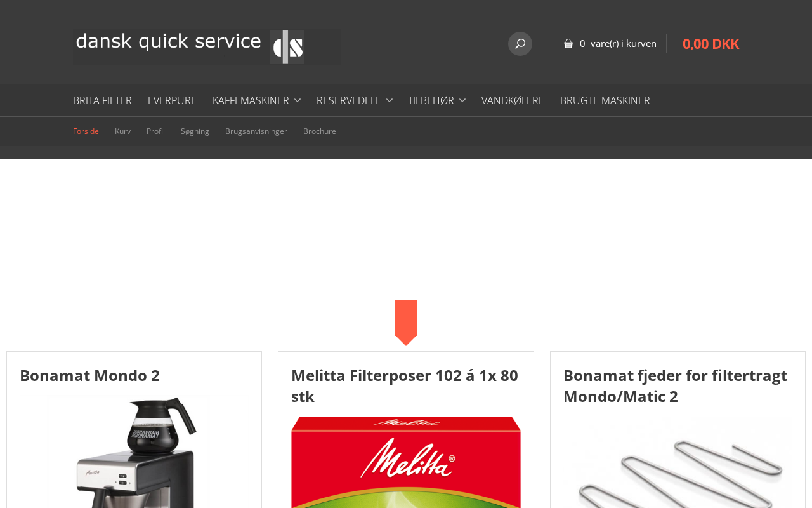Open the Forside link
Screen dimensions: 812x508
coord(86,131)
